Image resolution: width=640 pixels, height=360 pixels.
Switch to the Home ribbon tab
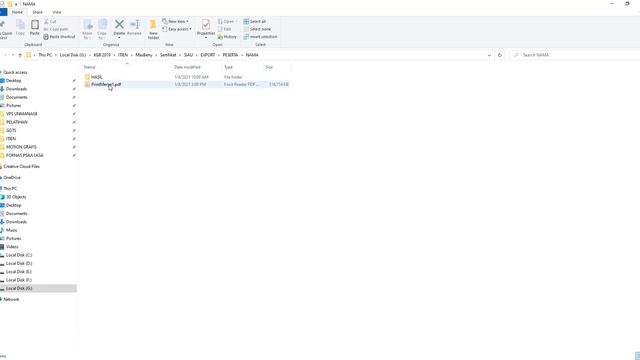(x=17, y=12)
